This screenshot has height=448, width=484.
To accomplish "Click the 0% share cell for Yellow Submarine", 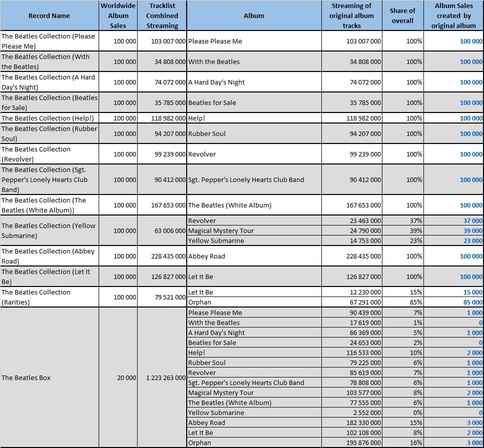I will pos(402,412).
